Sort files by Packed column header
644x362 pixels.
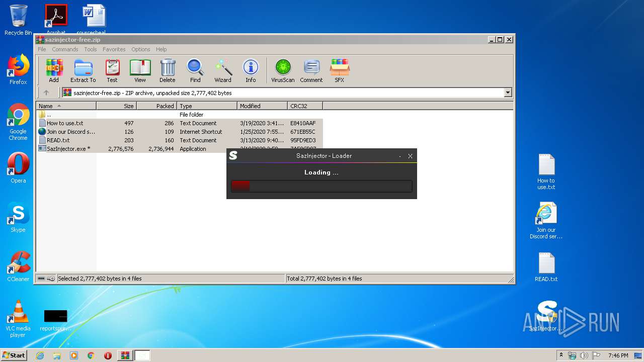[x=157, y=106]
